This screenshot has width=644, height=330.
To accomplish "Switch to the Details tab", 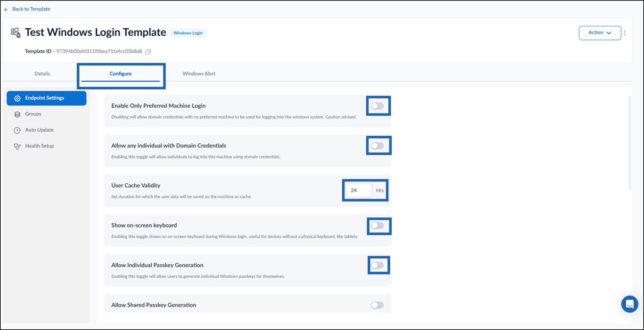I will 42,74.
